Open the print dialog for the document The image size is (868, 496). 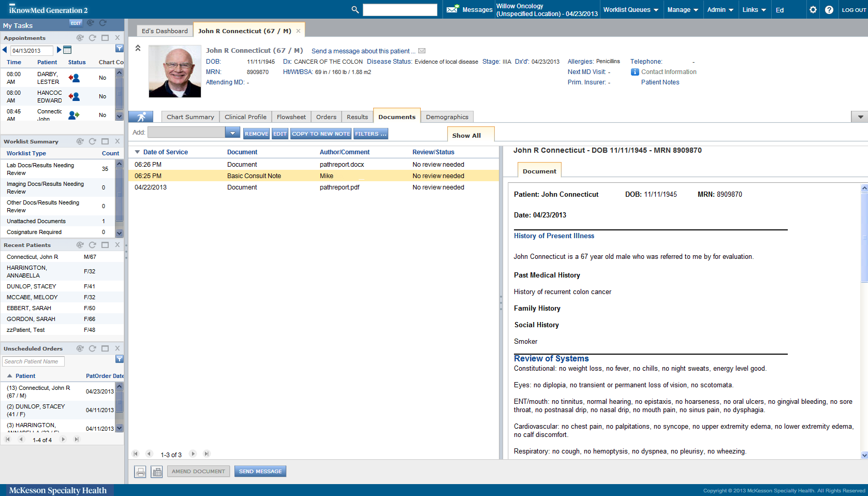pos(140,471)
